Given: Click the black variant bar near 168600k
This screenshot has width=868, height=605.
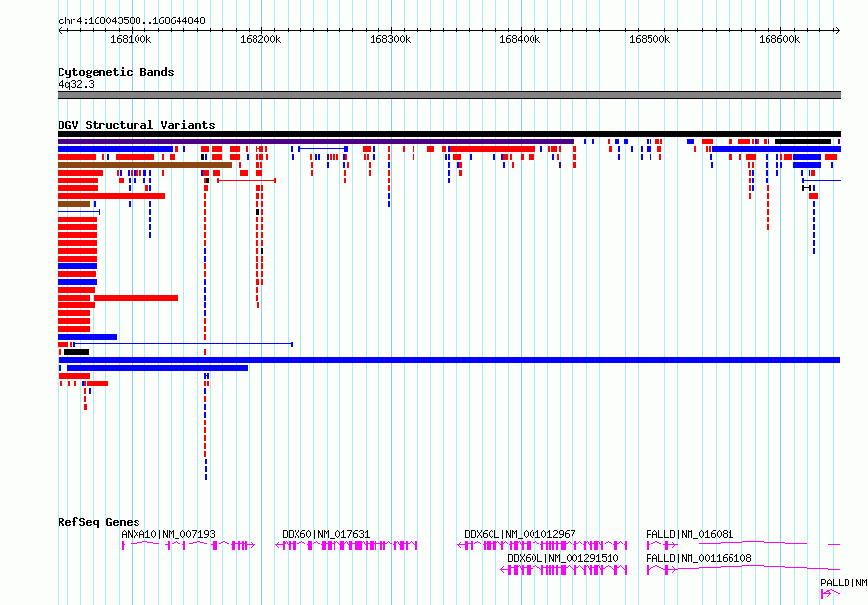Looking at the screenshot, I should pos(803,141).
